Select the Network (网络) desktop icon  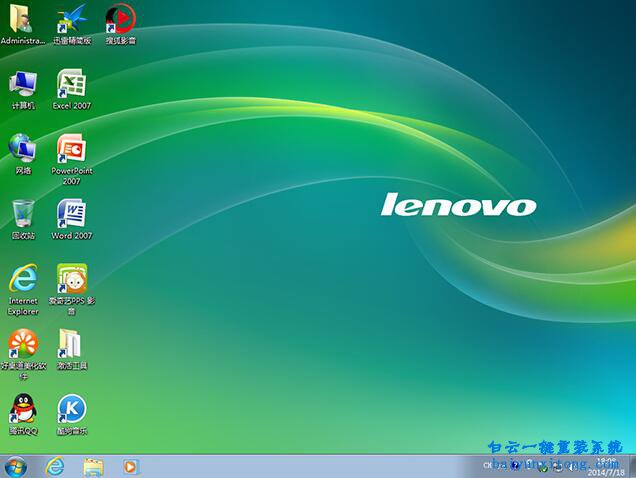click(22, 149)
